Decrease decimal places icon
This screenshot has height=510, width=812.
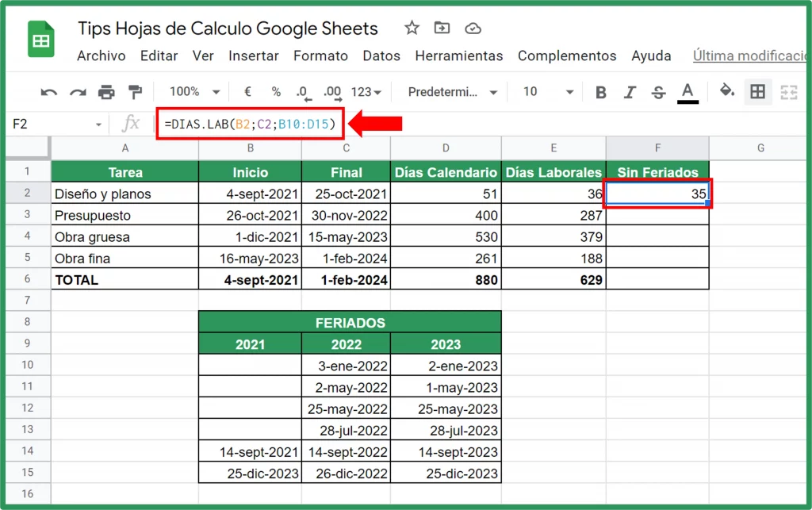302,92
